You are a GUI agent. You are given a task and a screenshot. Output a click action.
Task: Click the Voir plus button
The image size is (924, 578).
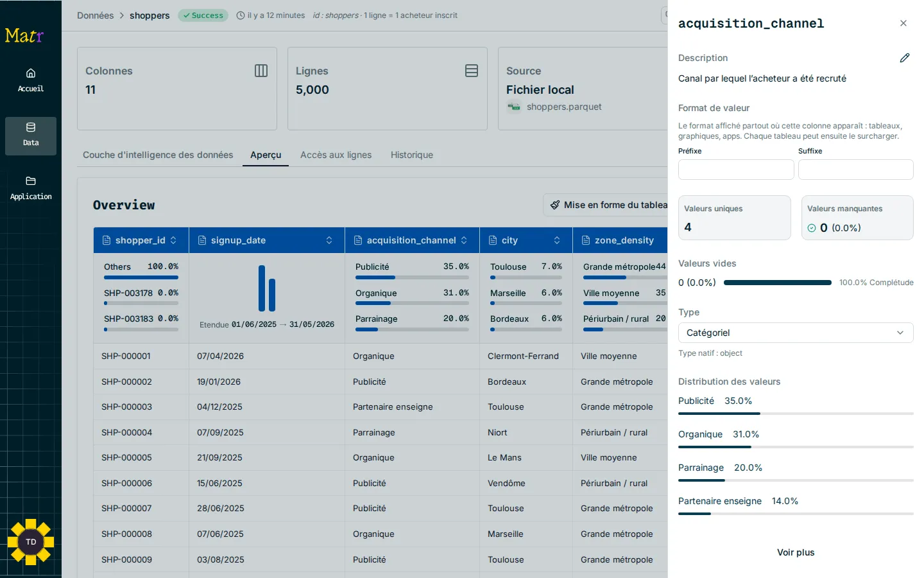coord(796,552)
